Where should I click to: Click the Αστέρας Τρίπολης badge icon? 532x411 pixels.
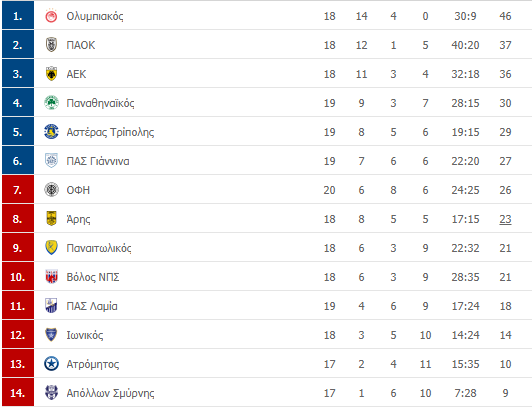(51, 132)
